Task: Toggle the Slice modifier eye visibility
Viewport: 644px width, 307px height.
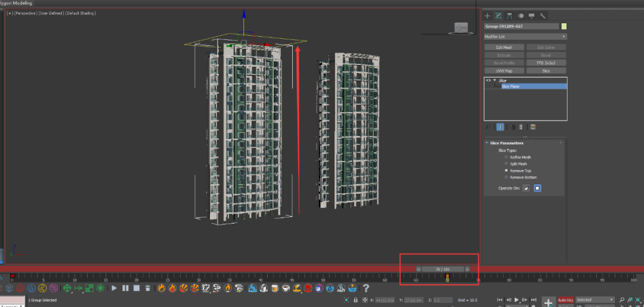Action: tap(488, 80)
